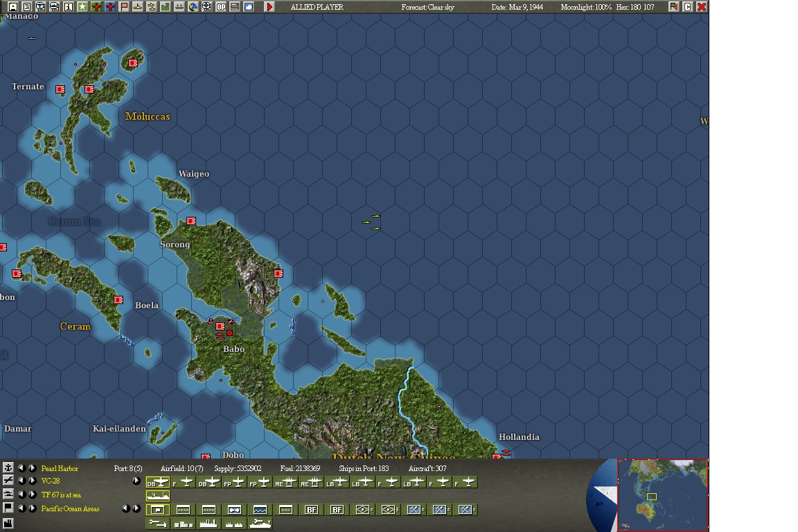Go to previous base before Pearl Harbor
798x532 pixels.
[22, 468]
